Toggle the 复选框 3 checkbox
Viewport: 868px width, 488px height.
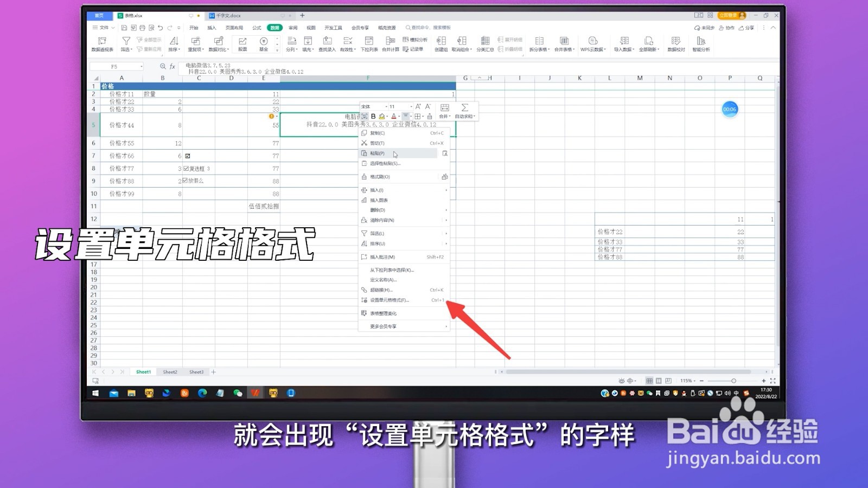[x=186, y=169]
